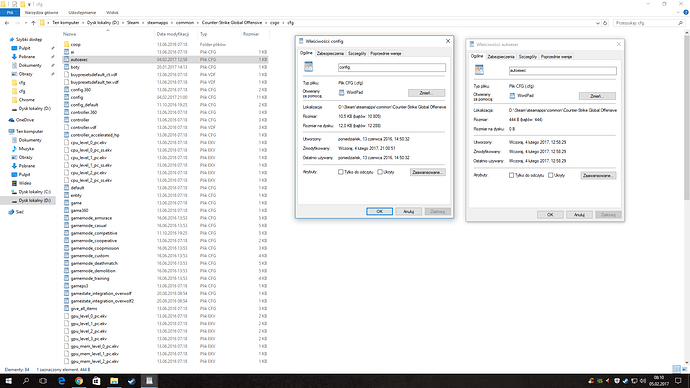
Task: Open ribbon help icon
Action: [x=686, y=13]
